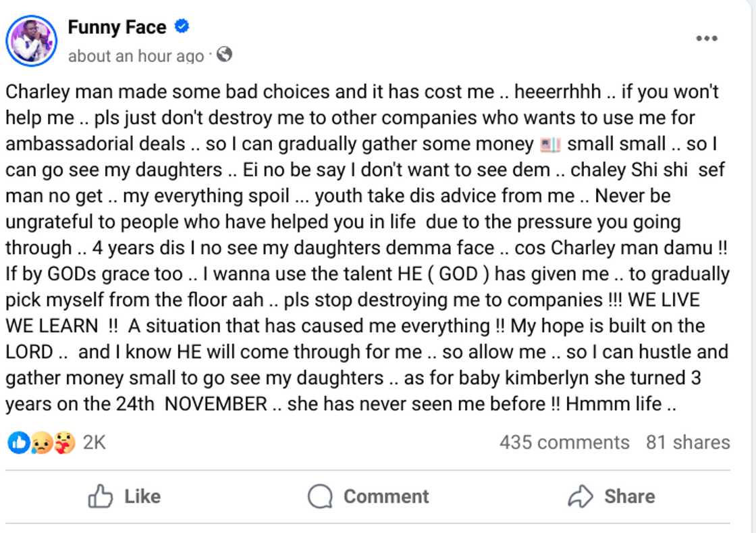Open the three-dot post options menu

(x=706, y=39)
